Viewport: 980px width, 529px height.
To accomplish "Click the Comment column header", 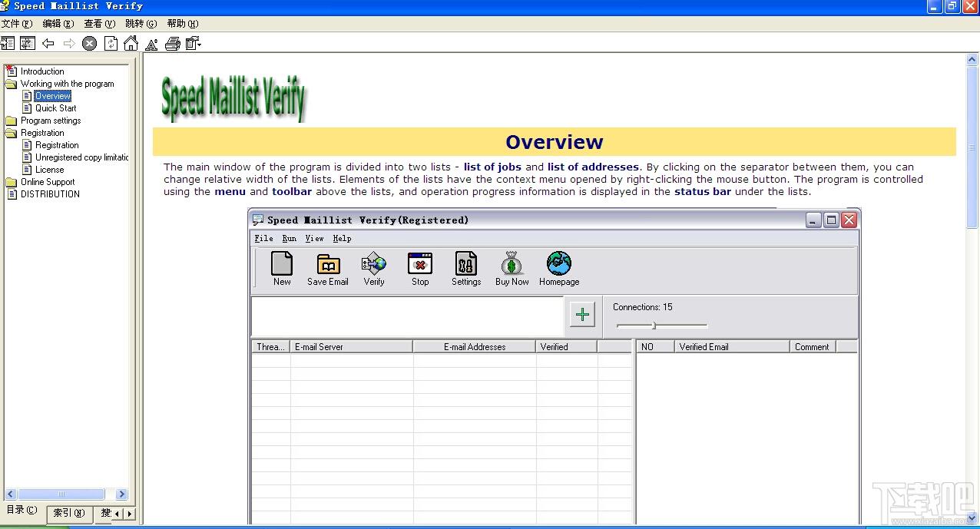I will (x=813, y=347).
